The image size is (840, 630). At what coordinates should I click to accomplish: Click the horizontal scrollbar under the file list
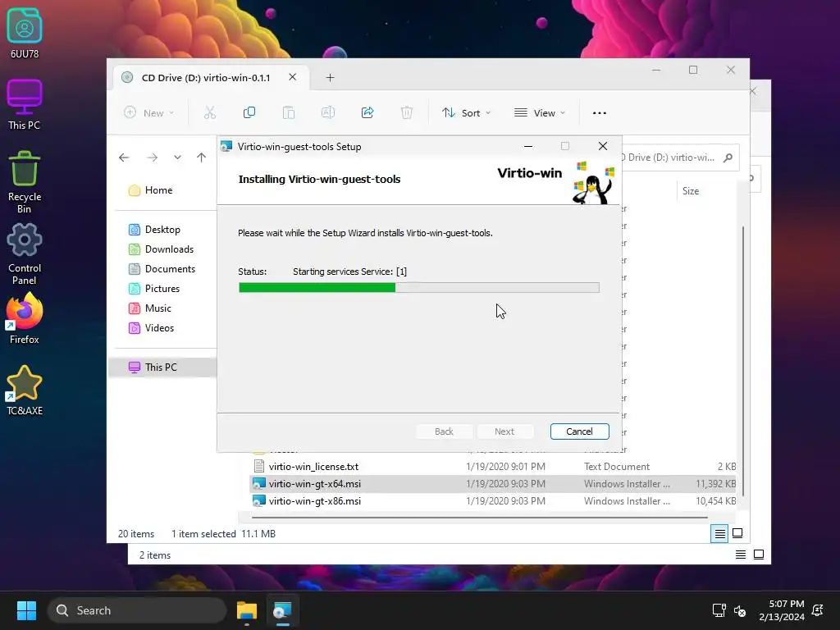tap(479, 518)
